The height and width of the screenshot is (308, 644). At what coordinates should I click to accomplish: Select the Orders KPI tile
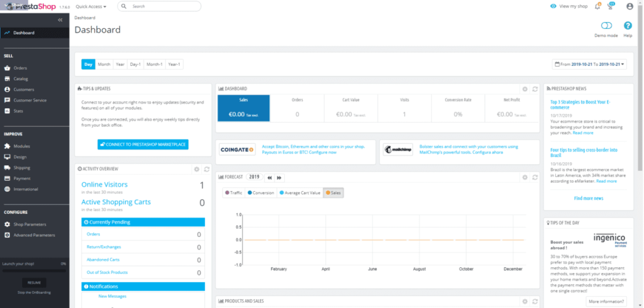[x=297, y=108]
